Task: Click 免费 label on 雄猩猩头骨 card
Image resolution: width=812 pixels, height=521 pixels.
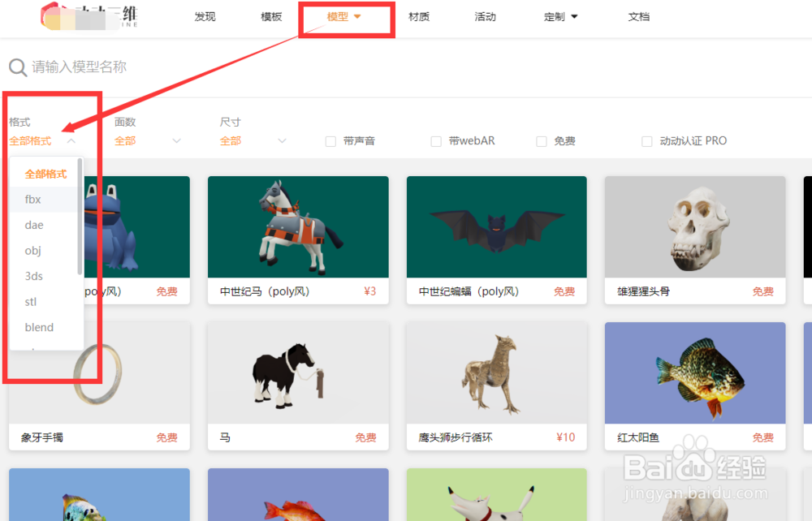Action: coord(762,292)
